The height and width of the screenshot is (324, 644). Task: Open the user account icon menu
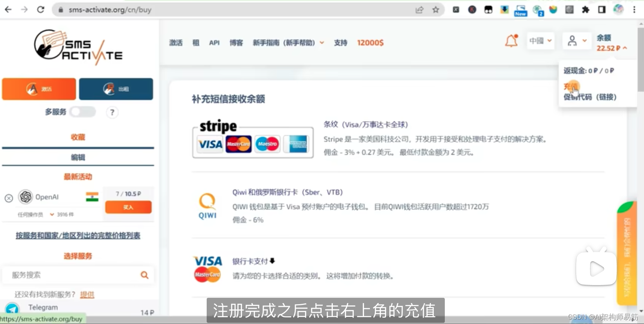pyautogui.click(x=577, y=40)
